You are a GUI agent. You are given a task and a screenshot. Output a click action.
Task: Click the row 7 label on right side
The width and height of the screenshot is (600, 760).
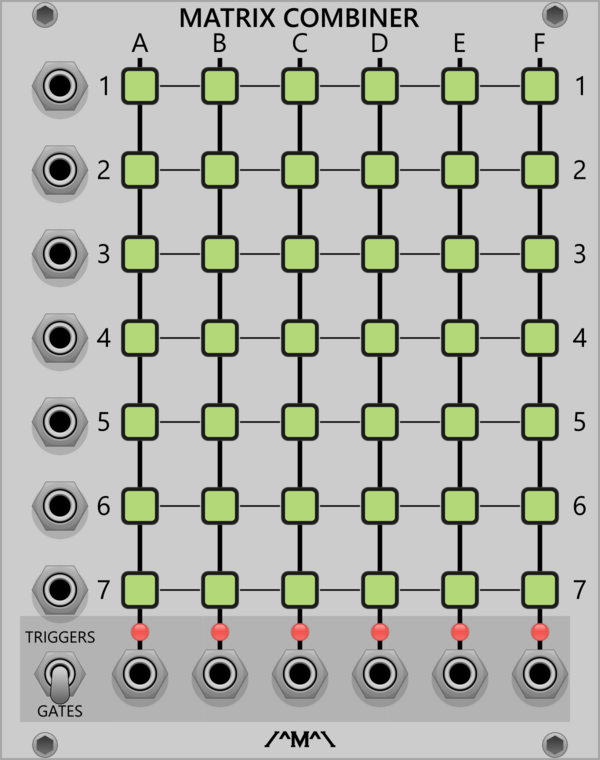pyautogui.click(x=580, y=590)
